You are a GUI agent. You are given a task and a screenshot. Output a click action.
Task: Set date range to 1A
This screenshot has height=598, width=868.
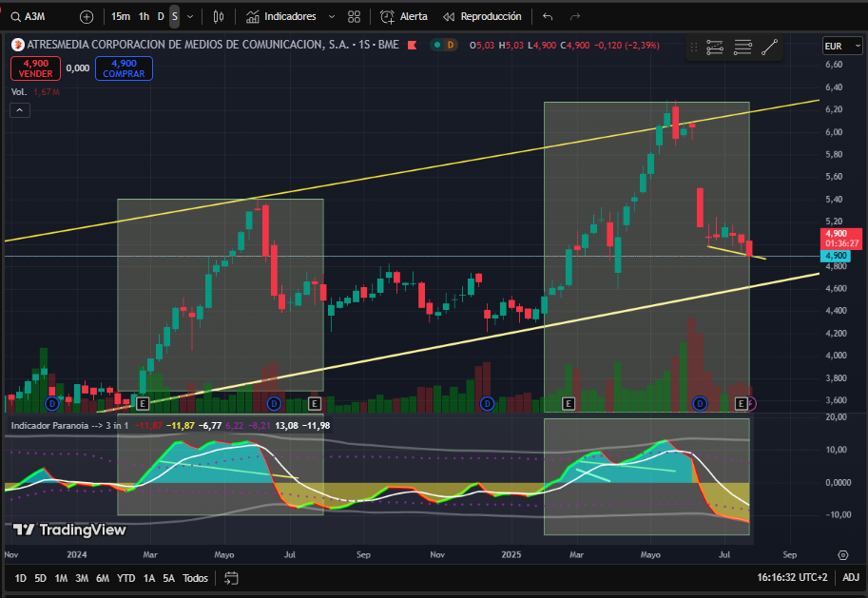click(149, 578)
